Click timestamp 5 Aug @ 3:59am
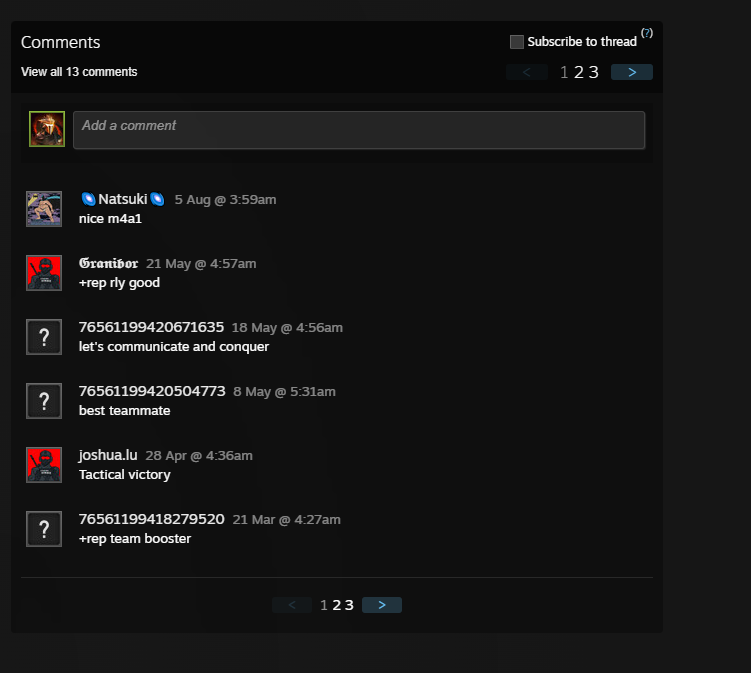Image resolution: width=751 pixels, height=673 pixels. [x=225, y=200]
